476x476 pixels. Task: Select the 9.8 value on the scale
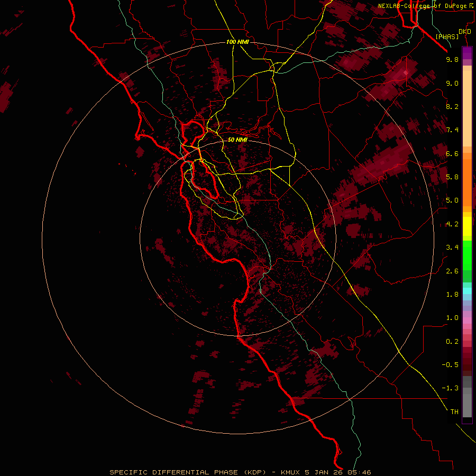coord(452,59)
